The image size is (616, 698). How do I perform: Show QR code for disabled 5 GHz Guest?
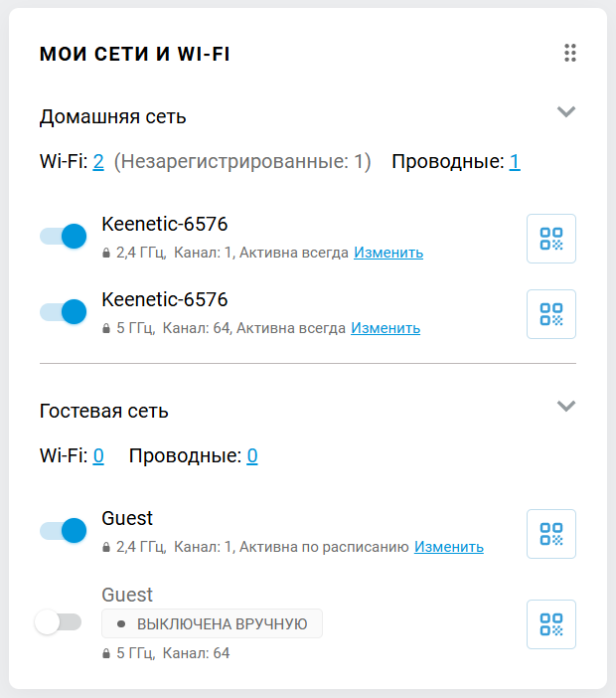[550, 624]
